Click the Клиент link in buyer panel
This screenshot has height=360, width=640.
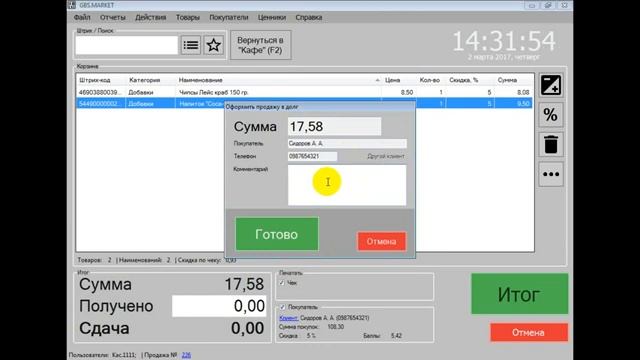click(x=289, y=318)
